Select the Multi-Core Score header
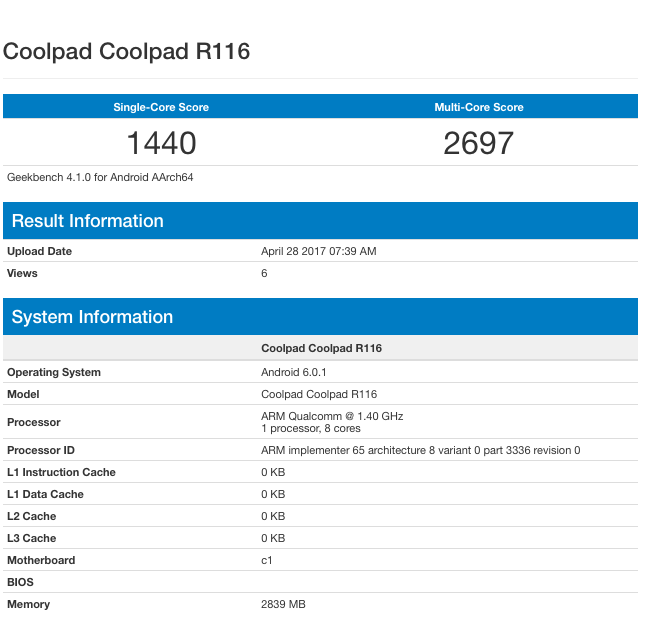This screenshot has height=624, width=645. (479, 107)
